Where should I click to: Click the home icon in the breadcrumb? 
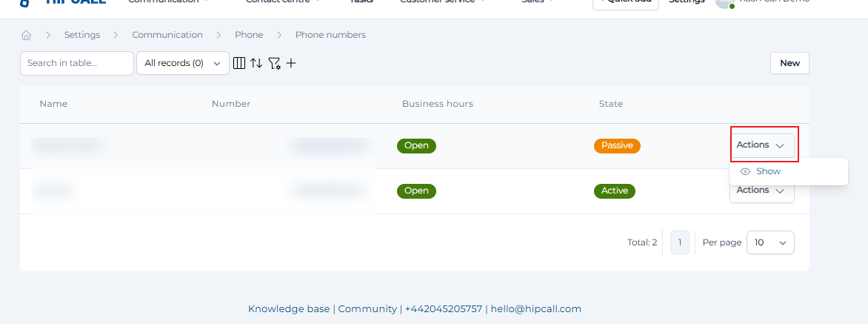click(27, 35)
